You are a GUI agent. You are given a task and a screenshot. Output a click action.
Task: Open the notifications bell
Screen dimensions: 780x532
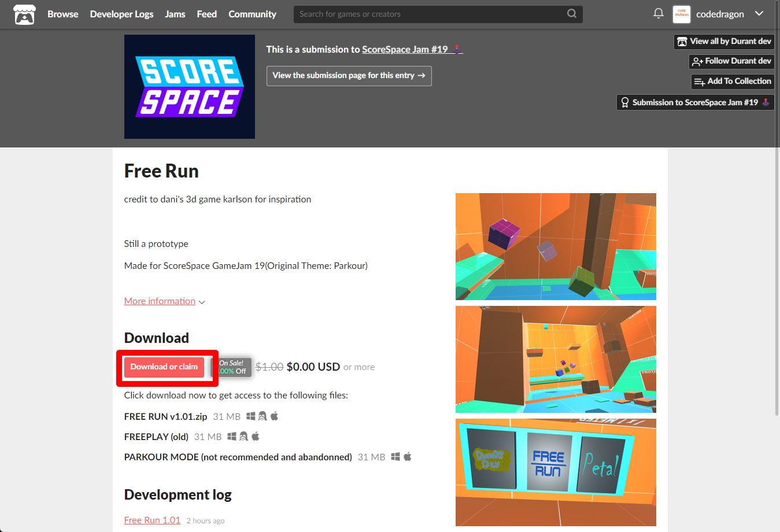pos(658,13)
